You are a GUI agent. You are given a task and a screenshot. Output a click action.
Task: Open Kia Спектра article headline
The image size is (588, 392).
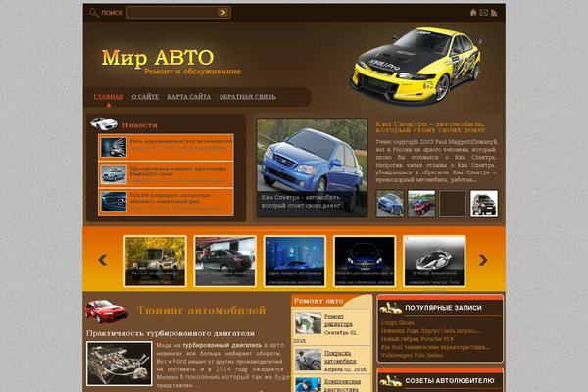pos(430,126)
